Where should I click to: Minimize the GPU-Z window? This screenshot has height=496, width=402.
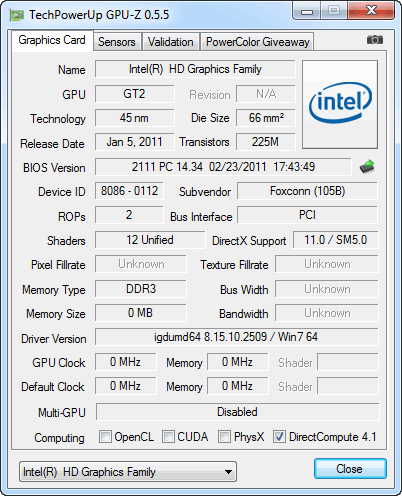(x=307, y=12)
